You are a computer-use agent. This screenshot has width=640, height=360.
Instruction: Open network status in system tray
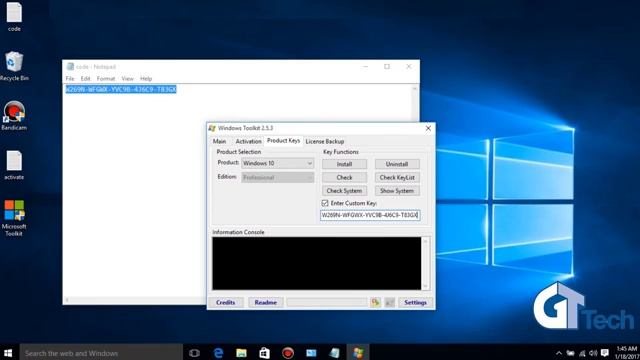(582, 353)
